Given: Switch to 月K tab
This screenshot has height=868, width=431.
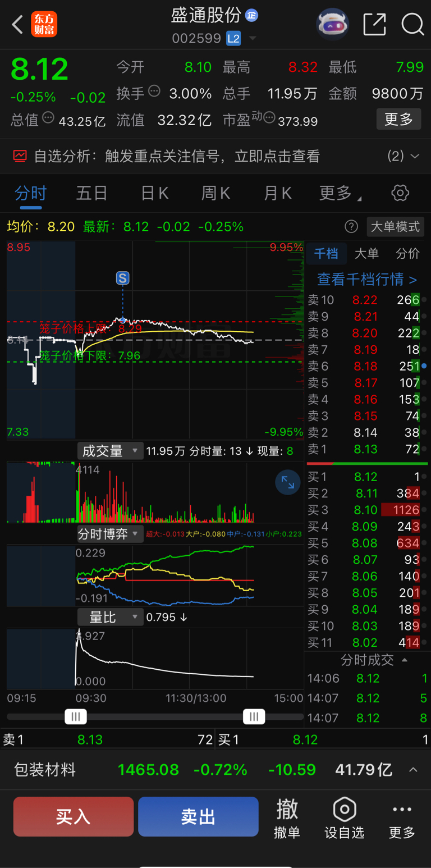Looking at the screenshot, I should click(278, 193).
